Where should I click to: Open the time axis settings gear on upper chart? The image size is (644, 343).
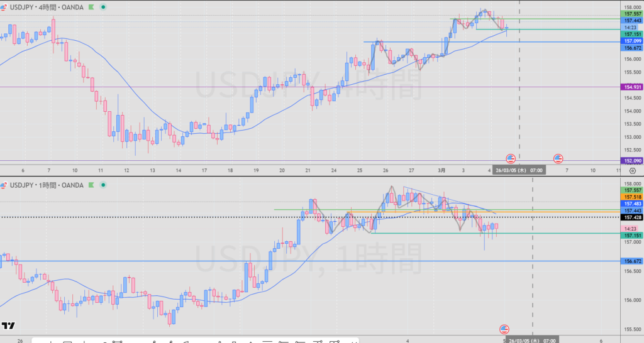coord(631,170)
